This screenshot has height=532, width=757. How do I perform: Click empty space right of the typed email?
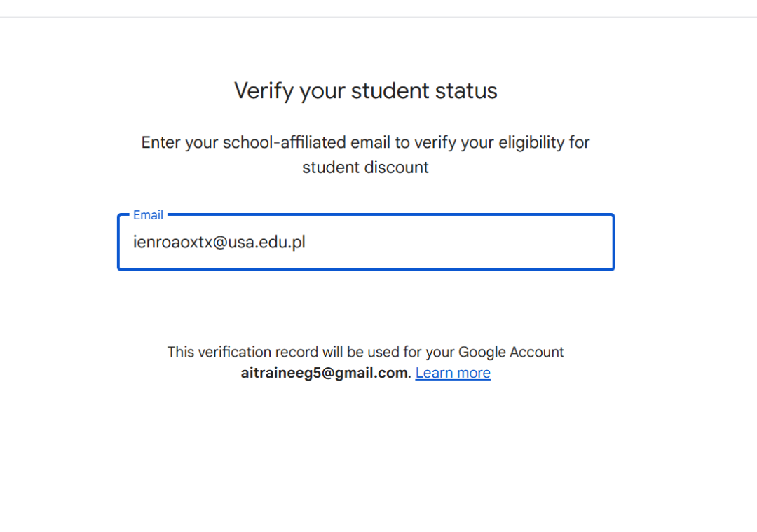[456, 243]
